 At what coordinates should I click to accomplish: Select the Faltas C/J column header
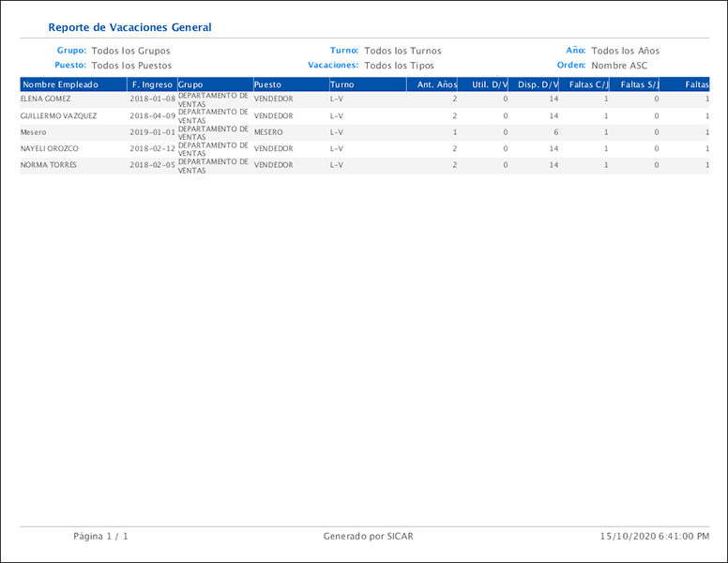click(589, 84)
